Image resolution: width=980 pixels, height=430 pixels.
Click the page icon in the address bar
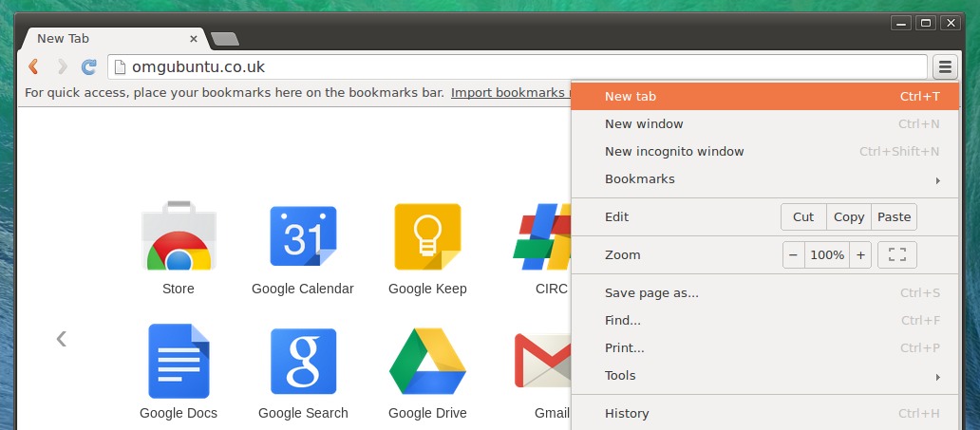point(120,66)
